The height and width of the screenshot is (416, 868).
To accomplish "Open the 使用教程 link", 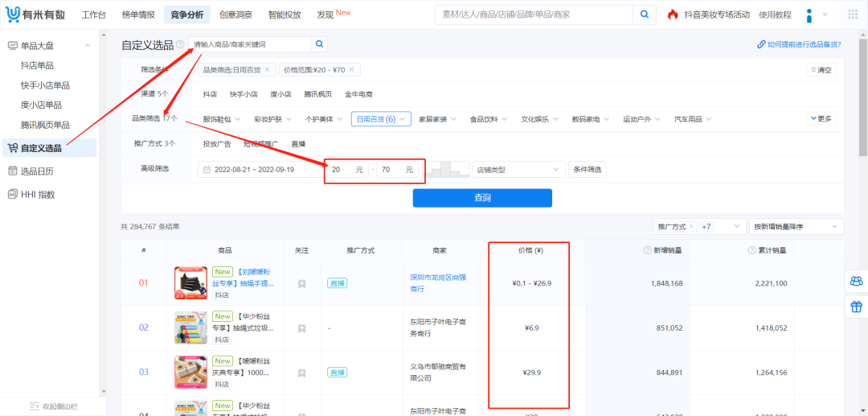I will click(x=775, y=15).
